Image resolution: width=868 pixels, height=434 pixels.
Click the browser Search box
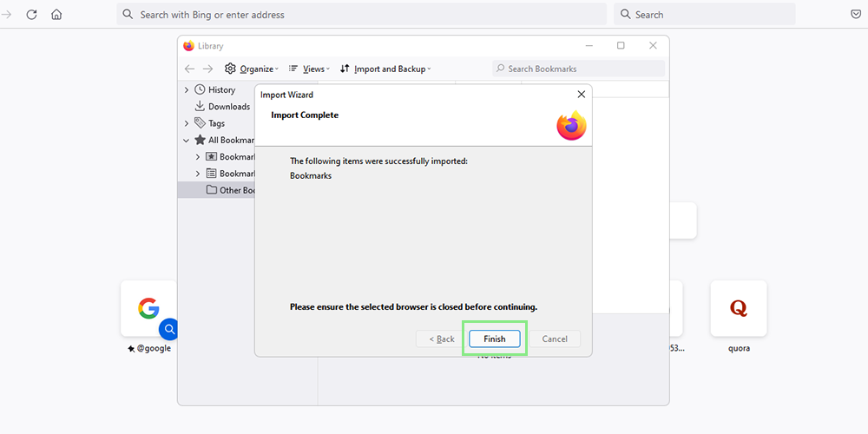705,15
